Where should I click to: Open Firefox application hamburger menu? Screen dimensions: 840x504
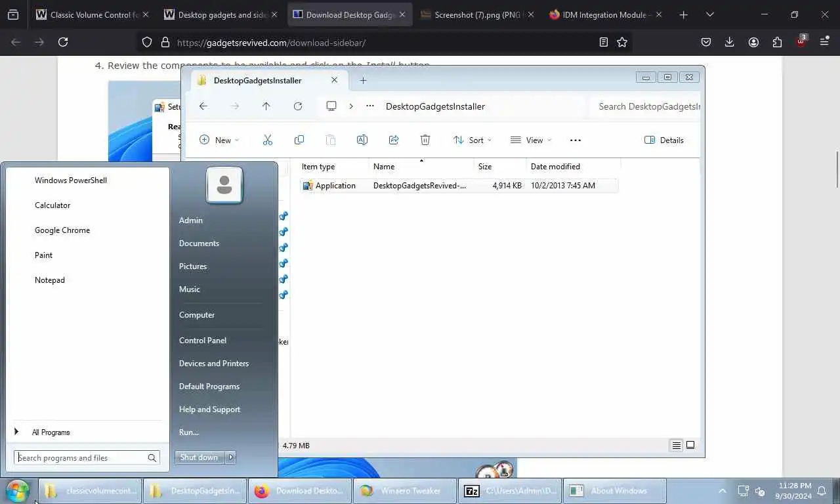(x=825, y=42)
